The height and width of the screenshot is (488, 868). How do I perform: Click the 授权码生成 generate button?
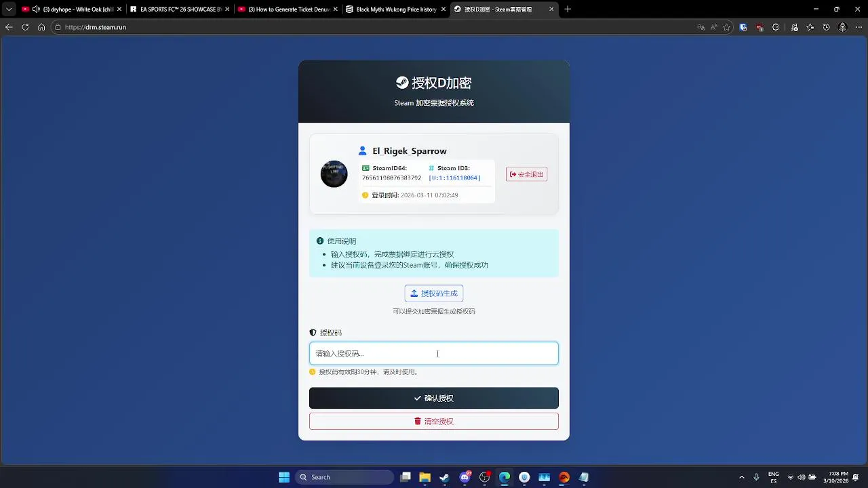[x=434, y=293]
